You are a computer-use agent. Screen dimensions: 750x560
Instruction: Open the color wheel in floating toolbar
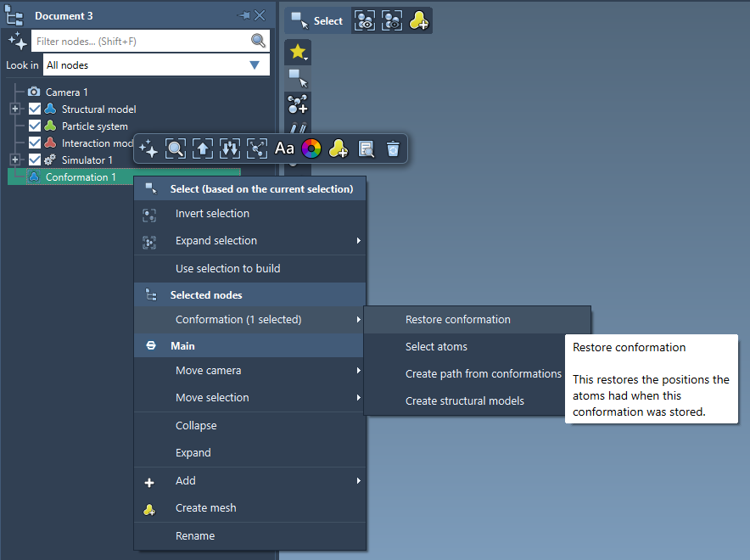(311, 148)
